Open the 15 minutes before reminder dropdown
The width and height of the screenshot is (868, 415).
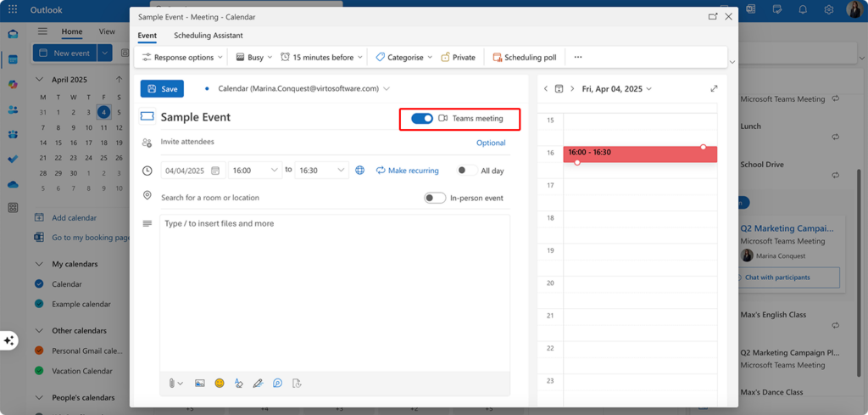tap(321, 57)
